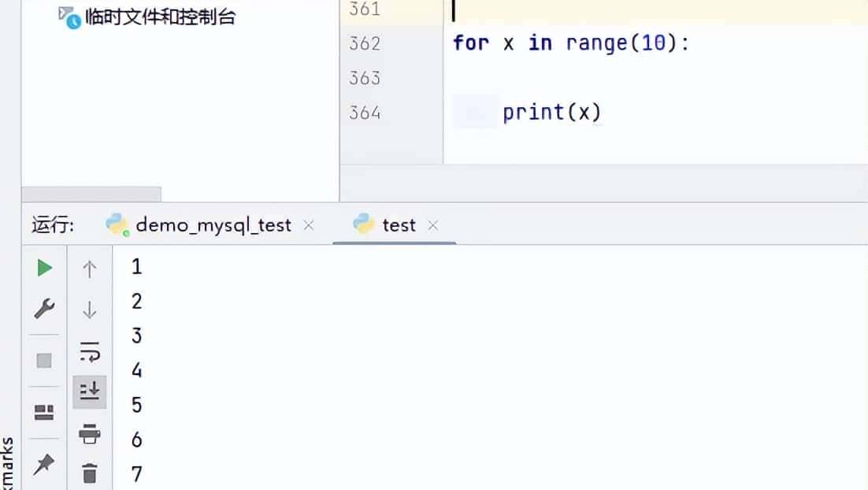The image size is (868, 490).
Task: Place cursor on the print(x) line
Action: pyautogui.click(x=551, y=113)
